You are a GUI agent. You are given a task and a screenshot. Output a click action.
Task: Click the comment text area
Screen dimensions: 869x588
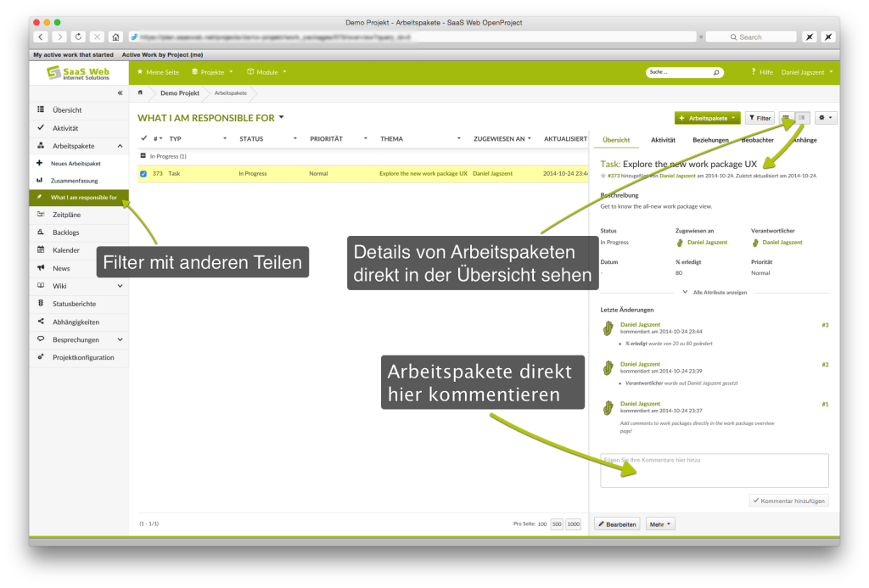point(715,471)
